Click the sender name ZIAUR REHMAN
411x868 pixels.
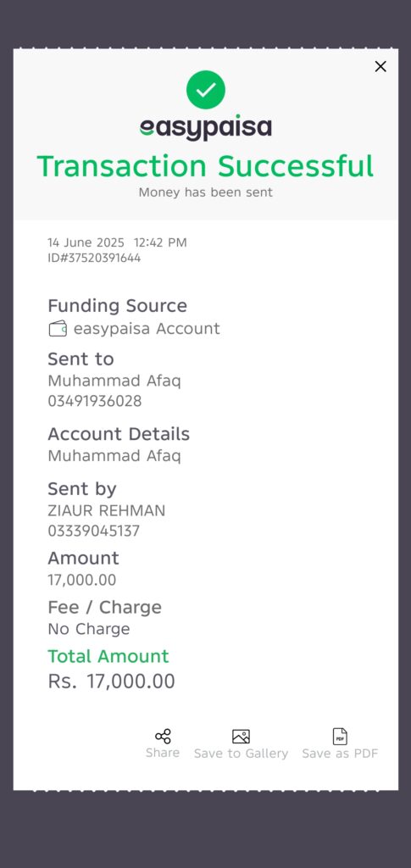106,510
